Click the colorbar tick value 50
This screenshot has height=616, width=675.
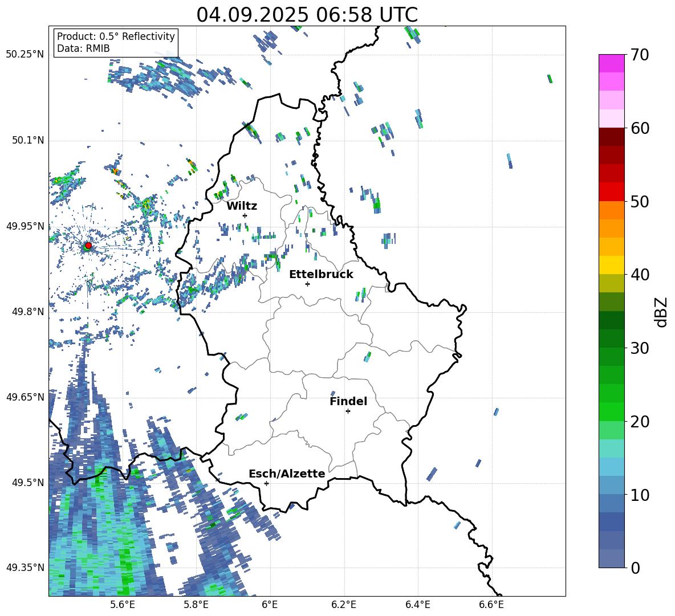pyautogui.click(x=640, y=201)
